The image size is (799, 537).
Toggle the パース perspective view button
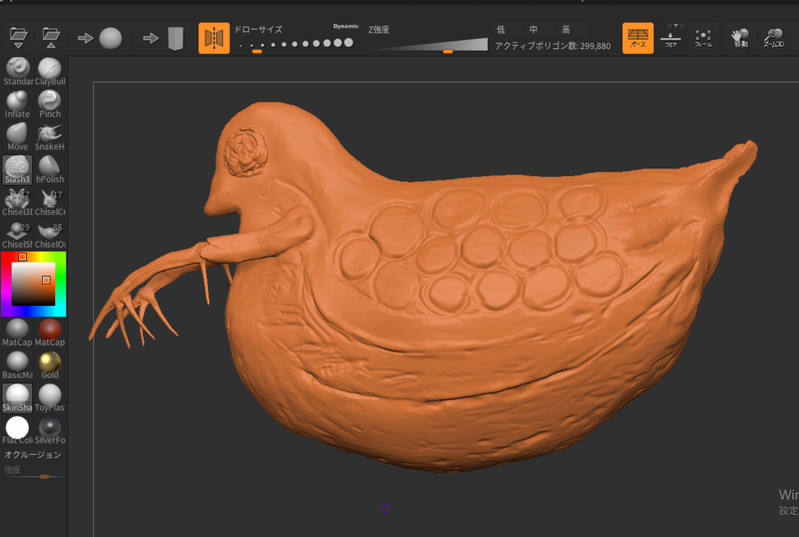638,38
